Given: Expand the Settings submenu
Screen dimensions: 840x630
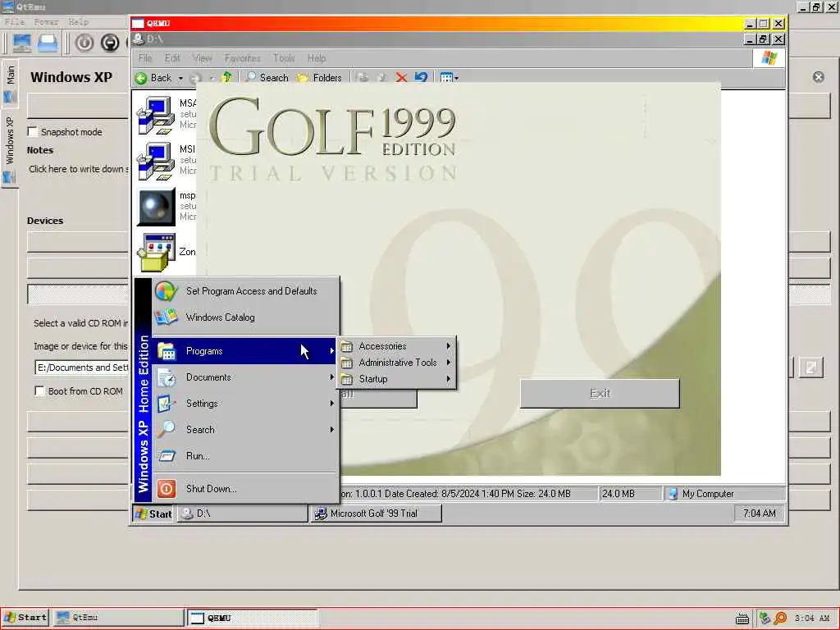Looking at the screenshot, I should tap(245, 404).
